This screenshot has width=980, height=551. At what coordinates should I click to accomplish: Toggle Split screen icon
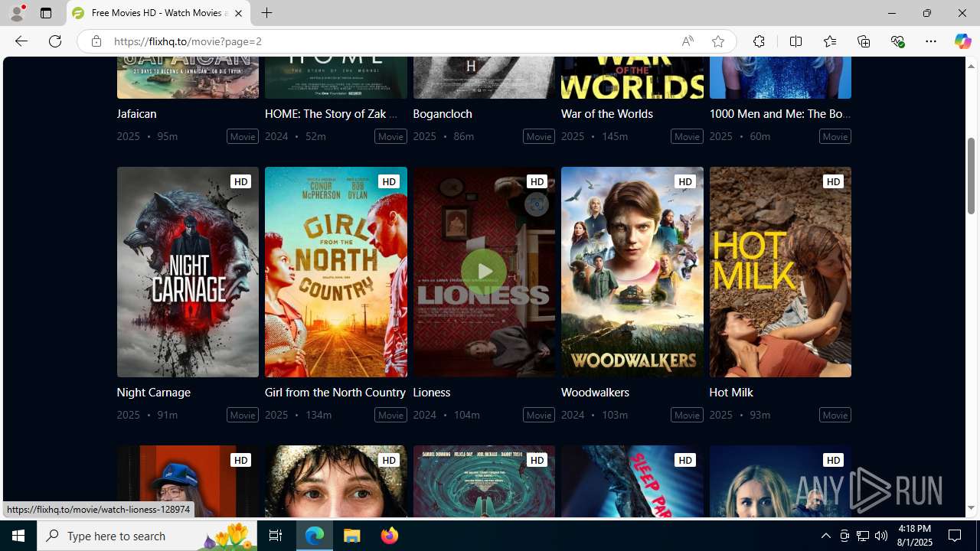pyautogui.click(x=795, y=41)
